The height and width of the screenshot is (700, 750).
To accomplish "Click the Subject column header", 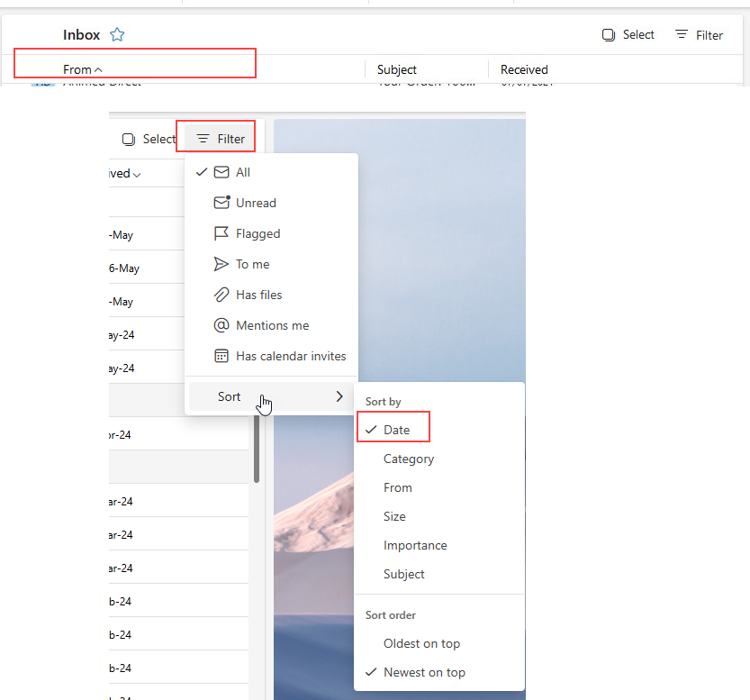I will coord(396,69).
